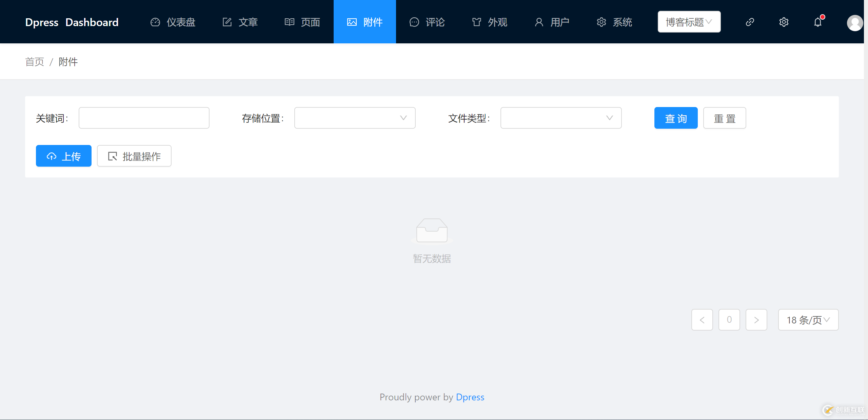Switch to the 文章 menu
The height and width of the screenshot is (420, 868).
(240, 22)
